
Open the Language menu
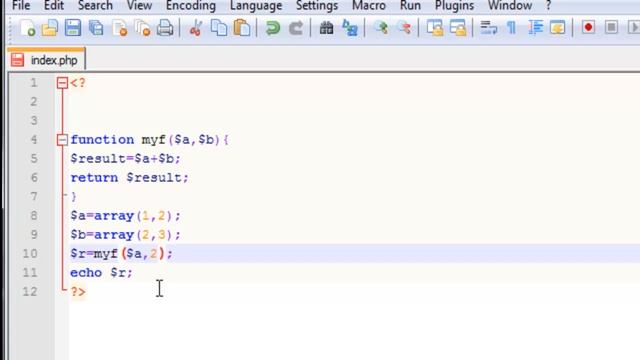click(x=256, y=6)
